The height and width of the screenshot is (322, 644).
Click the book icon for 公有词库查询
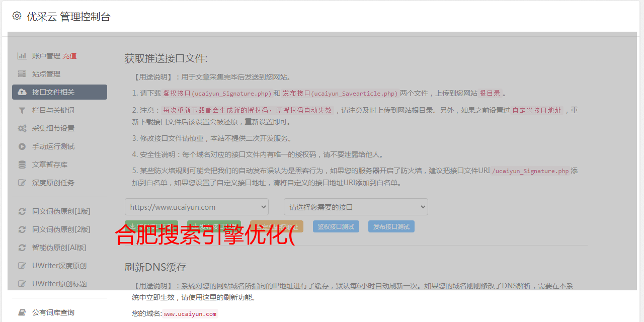tap(22, 312)
